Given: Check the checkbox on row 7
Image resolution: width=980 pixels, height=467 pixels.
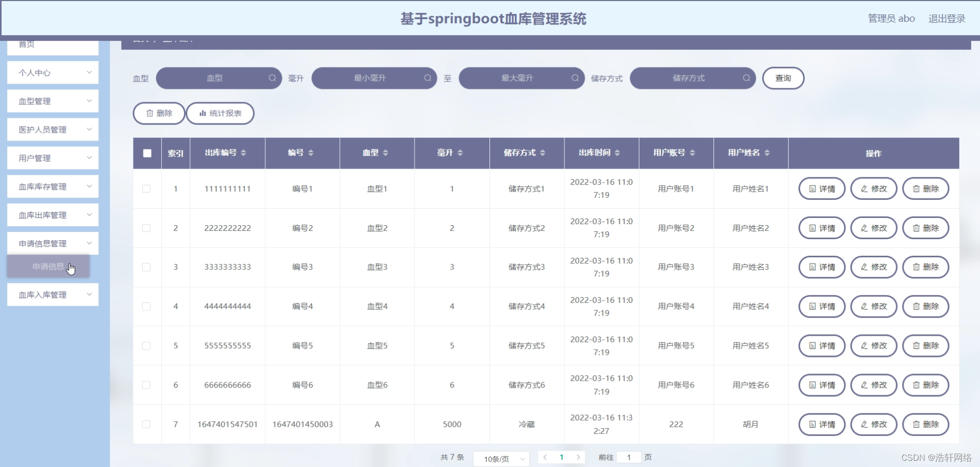Looking at the screenshot, I should tap(147, 424).
